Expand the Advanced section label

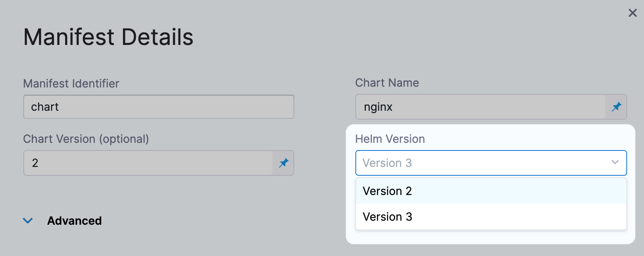[x=74, y=221]
